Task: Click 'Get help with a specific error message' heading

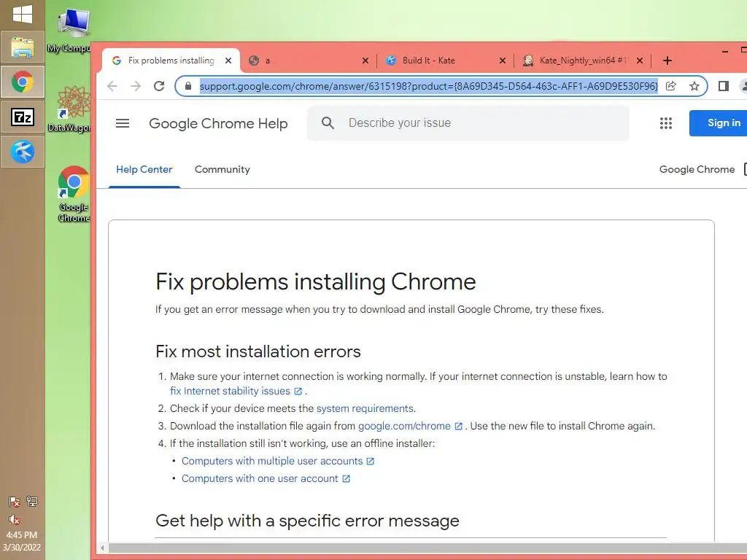Action: click(307, 521)
